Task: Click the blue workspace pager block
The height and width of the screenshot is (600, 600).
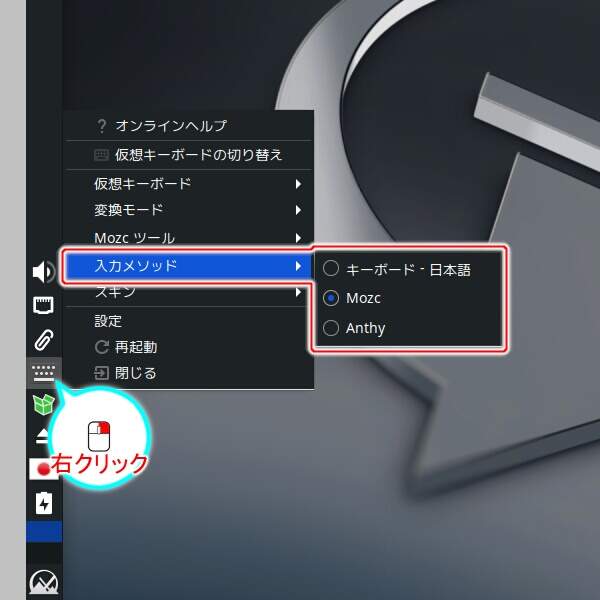Action: coord(44,532)
